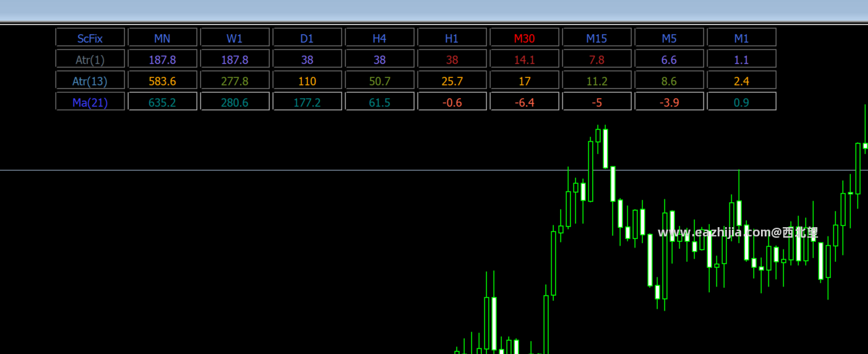
Task: Click Atr(13) value 8.6 under M5
Action: click(x=669, y=80)
